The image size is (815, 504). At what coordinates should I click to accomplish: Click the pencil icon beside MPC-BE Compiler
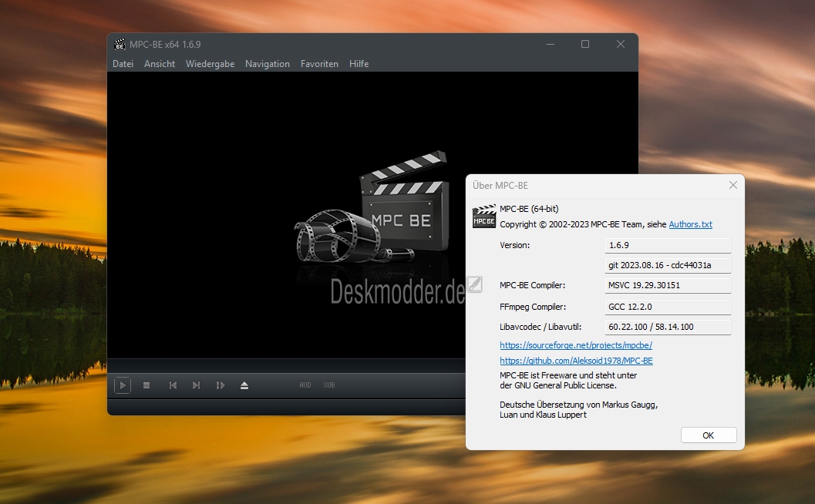474,284
